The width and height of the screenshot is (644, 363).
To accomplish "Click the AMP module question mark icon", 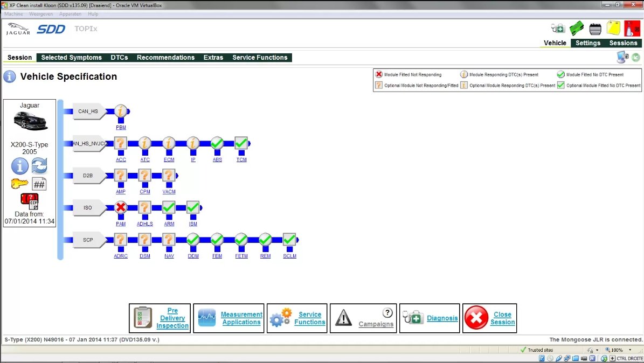I will point(121,176).
